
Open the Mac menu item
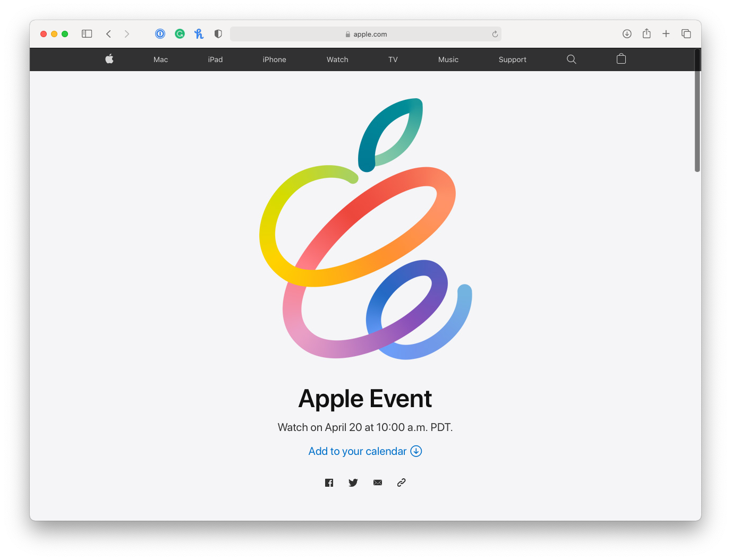click(160, 59)
